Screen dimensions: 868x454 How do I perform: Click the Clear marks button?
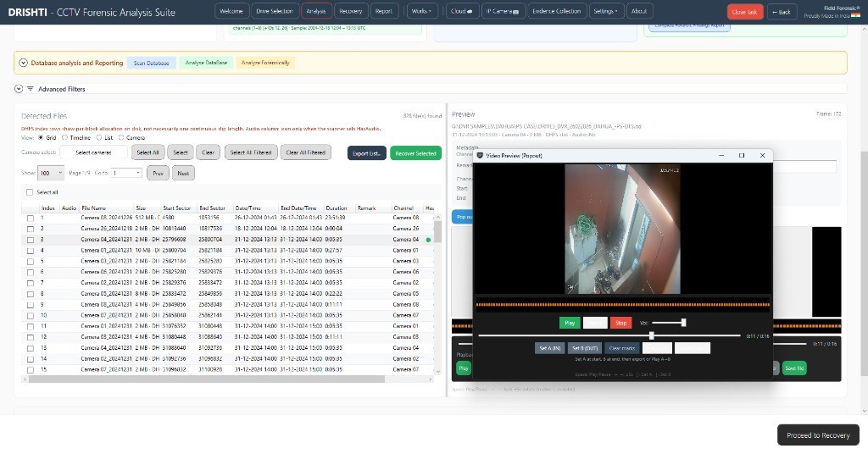point(621,348)
